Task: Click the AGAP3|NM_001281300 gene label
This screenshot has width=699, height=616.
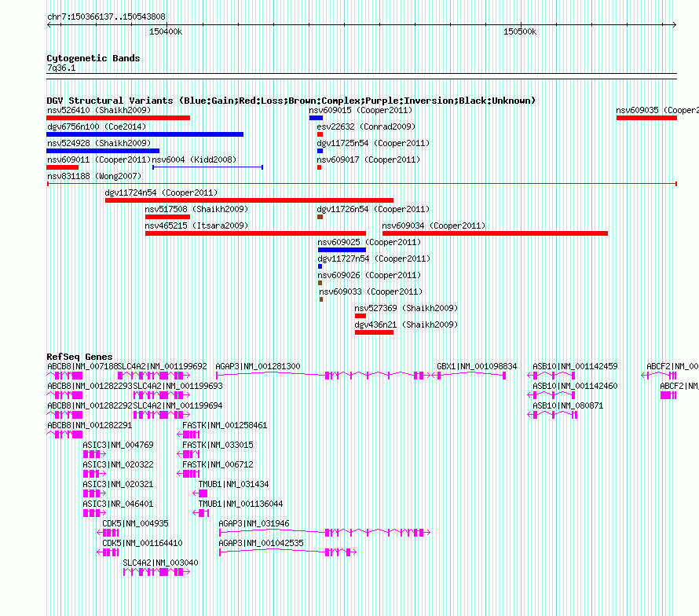Action: pyautogui.click(x=258, y=366)
